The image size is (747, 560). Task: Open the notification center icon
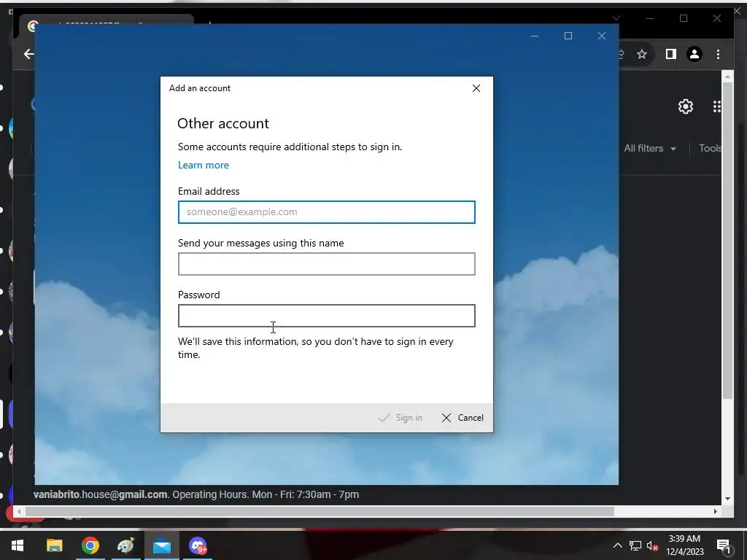point(724,546)
